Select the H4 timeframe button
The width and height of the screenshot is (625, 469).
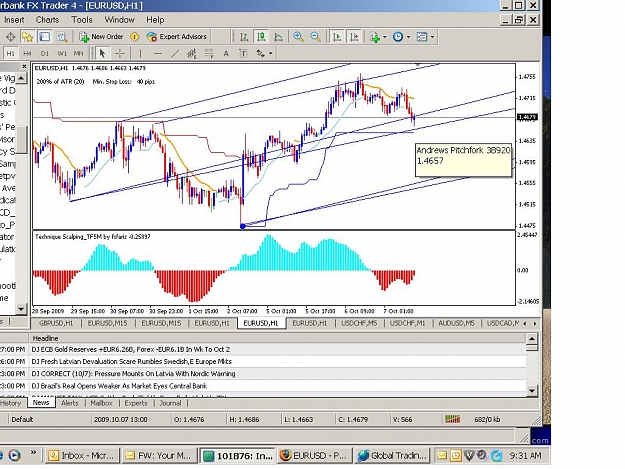coord(27,53)
